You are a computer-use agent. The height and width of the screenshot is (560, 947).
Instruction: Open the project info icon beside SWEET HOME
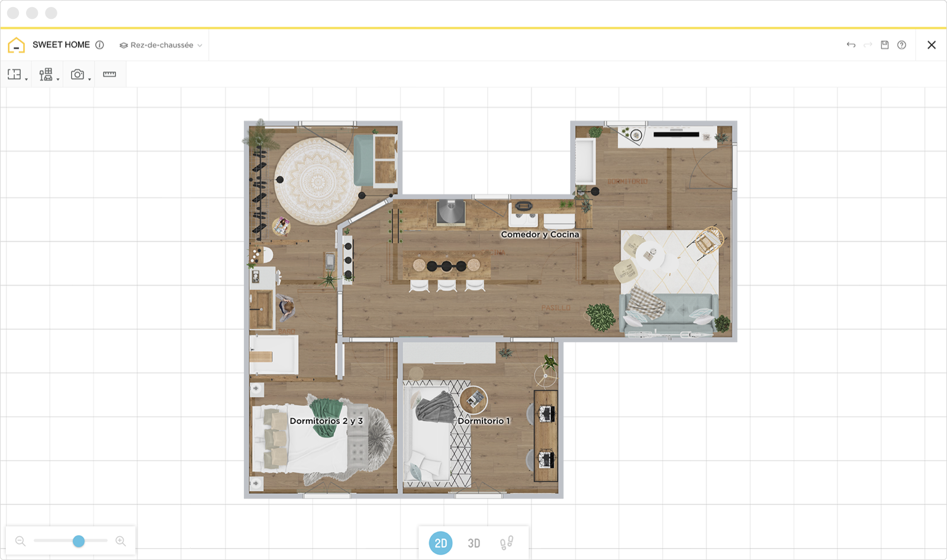(x=99, y=45)
